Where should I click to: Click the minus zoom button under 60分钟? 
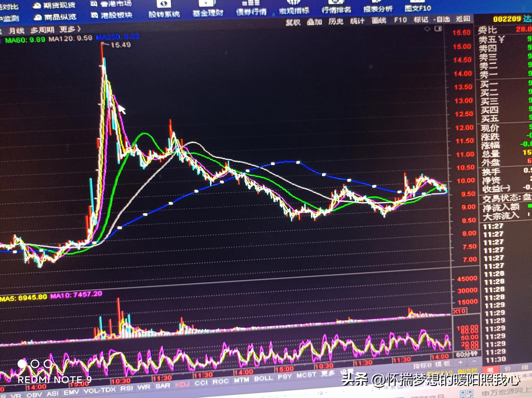pyautogui.click(x=474, y=361)
